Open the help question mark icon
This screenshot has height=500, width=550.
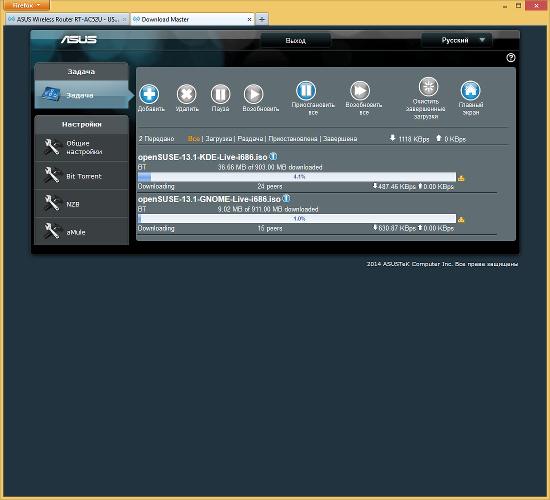(x=511, y=58)
